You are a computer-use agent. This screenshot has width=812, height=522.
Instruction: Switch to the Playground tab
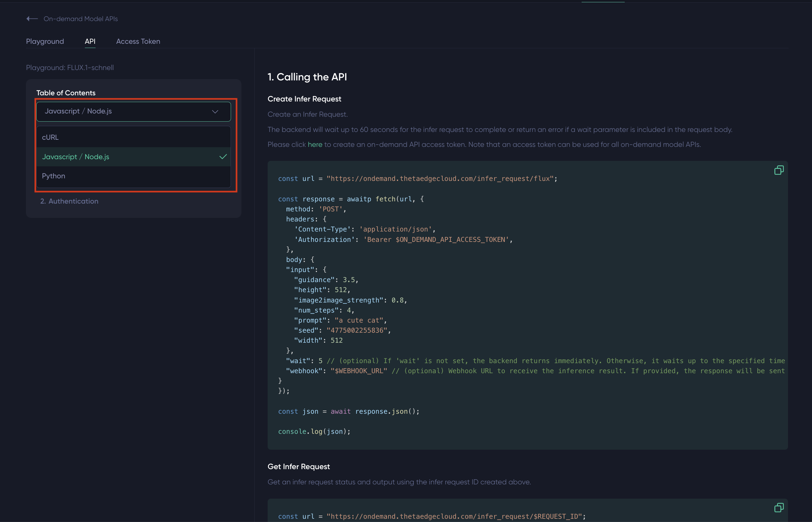(45, 42)
